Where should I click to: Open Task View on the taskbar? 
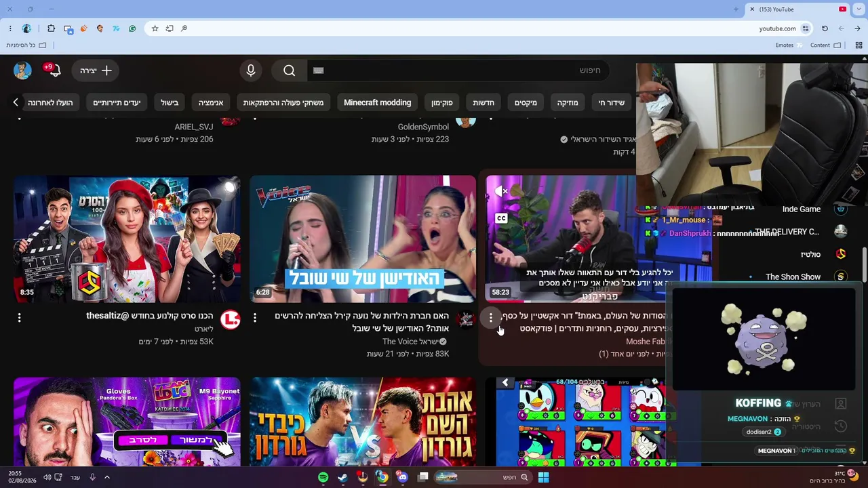pyautogui.click(x=423, y=477)
